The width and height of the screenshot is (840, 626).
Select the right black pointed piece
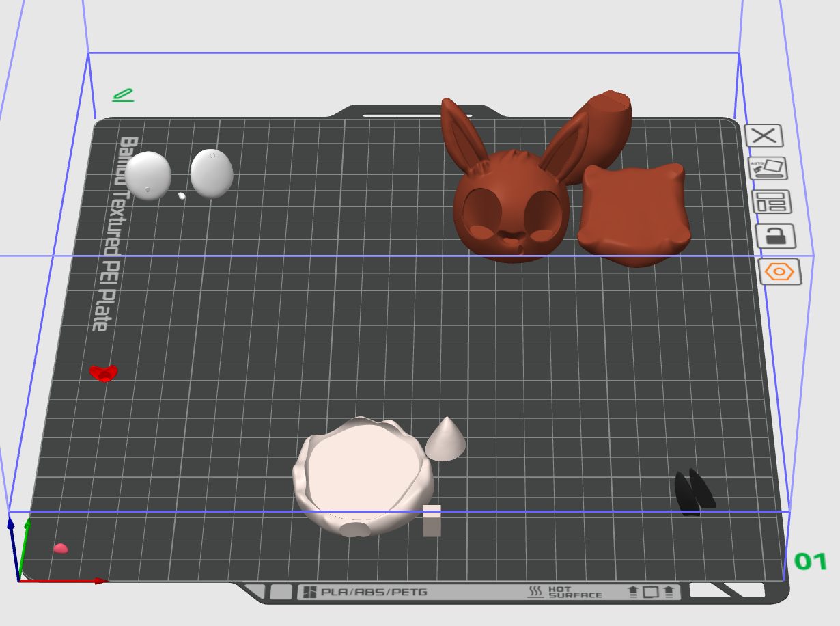pyautogui.click(x=703, y=488)
